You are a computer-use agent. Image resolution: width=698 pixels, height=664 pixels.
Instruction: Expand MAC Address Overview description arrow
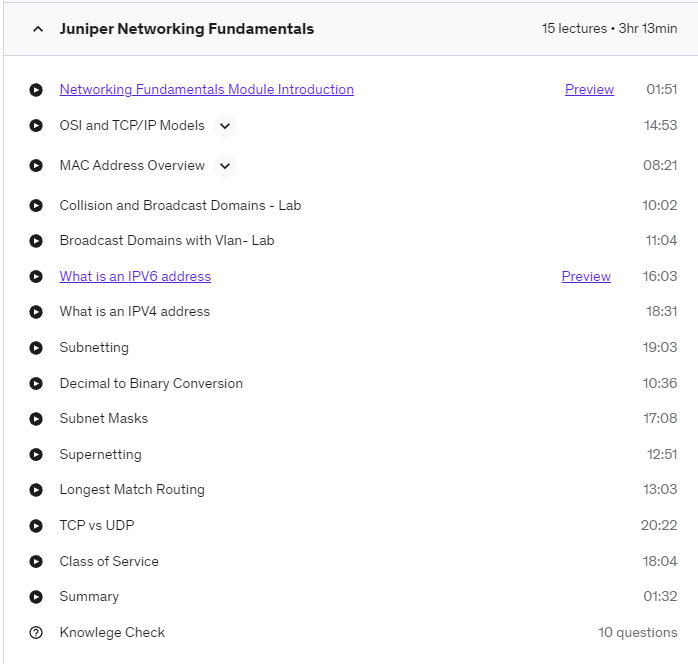click(225, 166)
